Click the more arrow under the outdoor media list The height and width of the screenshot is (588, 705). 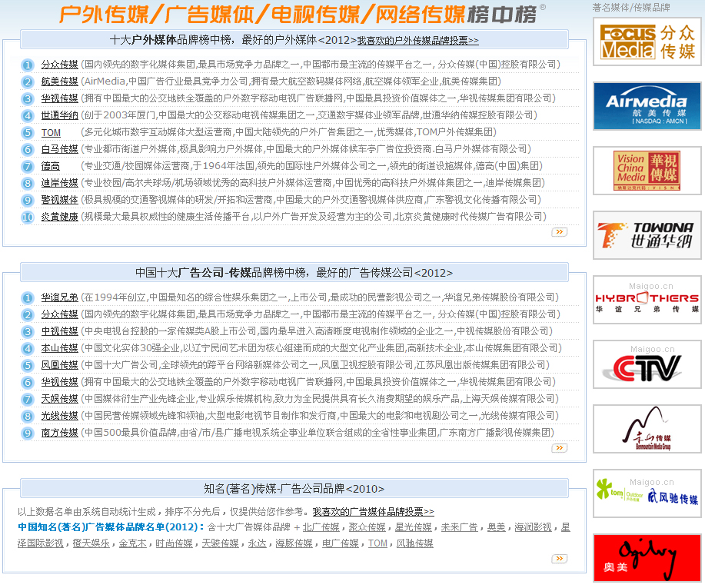click(559, 231)
